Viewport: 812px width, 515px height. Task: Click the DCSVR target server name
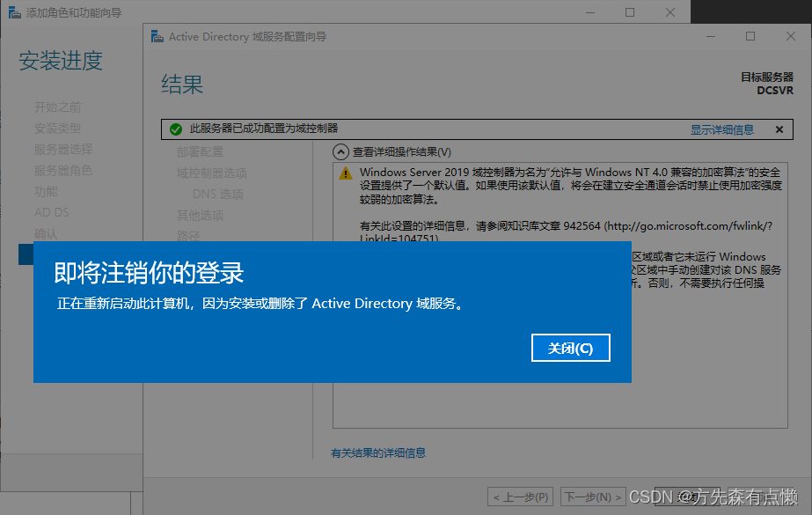tap(775, 90)
